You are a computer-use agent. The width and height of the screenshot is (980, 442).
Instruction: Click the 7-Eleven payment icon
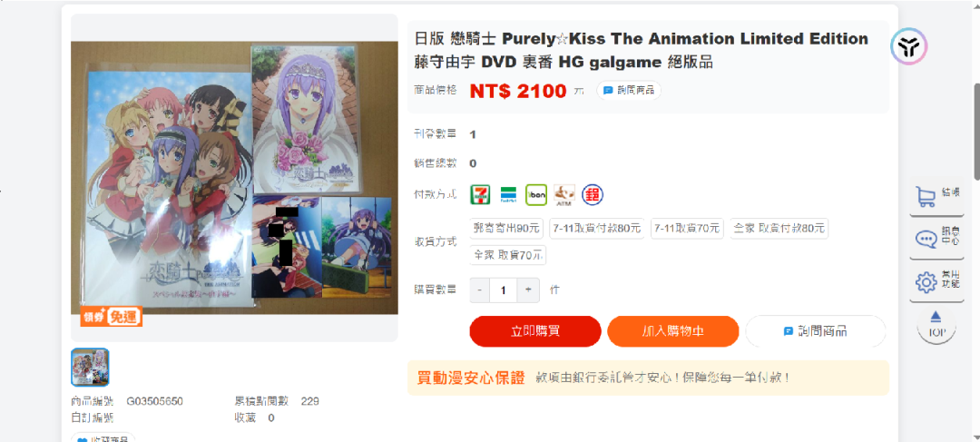tap(480, 194)
